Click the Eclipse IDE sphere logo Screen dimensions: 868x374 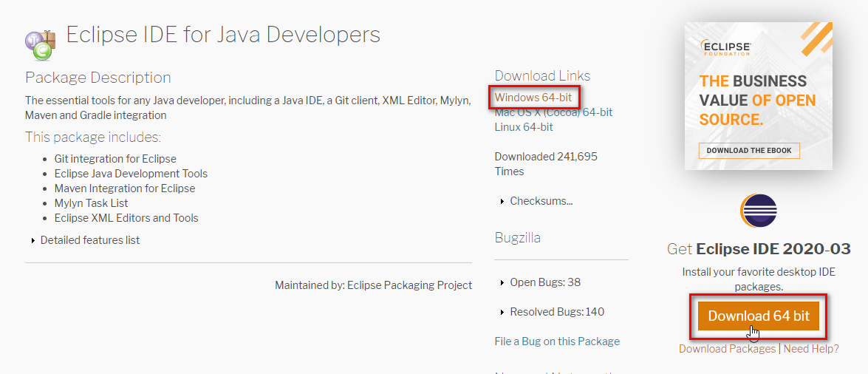(x=759, y=210)
